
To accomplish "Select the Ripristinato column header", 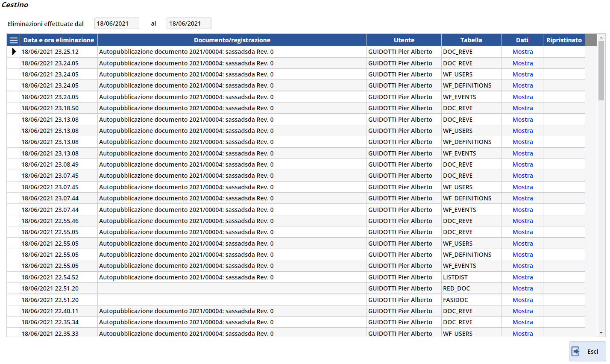I will pos(563,40).
